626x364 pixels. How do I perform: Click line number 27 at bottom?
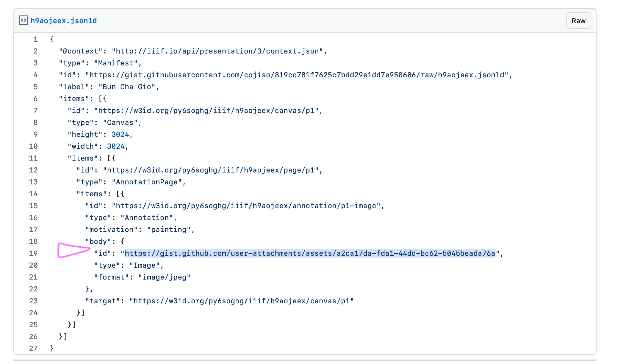33,349
